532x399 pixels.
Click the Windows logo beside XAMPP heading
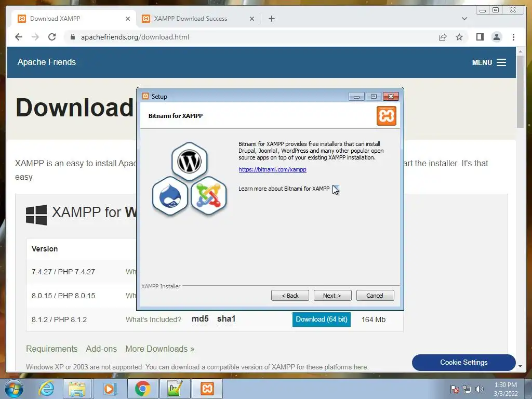coord(36,215)
